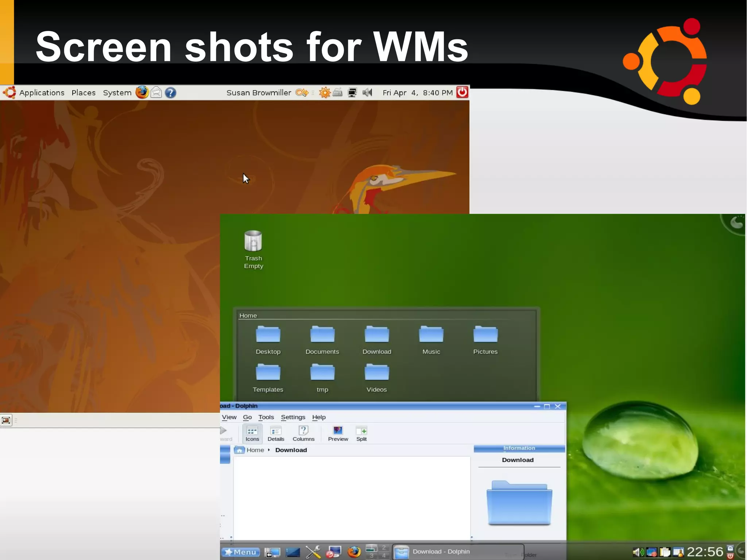Open the Applications menu in GNOME panel
The height and width of the screenshot is (560, 747).
(x=42, y=93)
